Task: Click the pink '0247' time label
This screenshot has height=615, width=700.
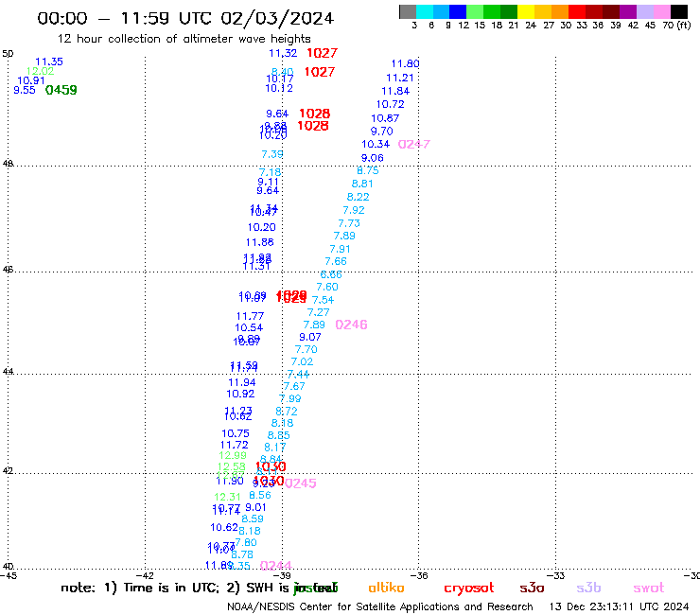Action: 413,144
